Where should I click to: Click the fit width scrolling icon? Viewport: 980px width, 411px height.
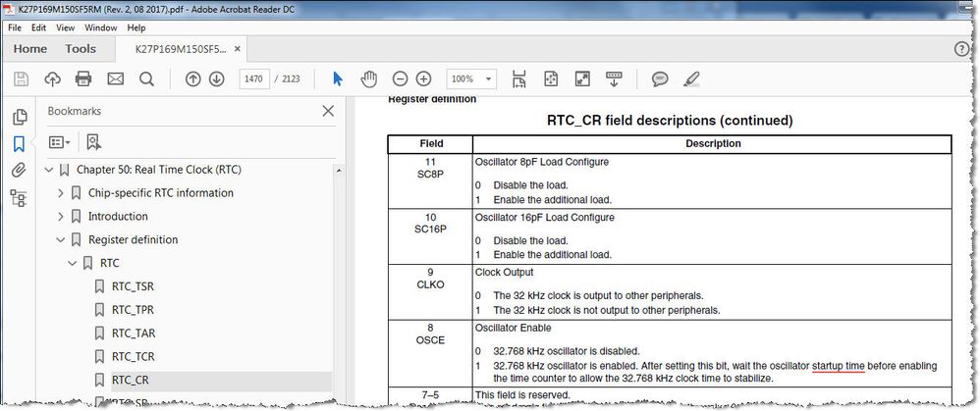coord(518,78)
